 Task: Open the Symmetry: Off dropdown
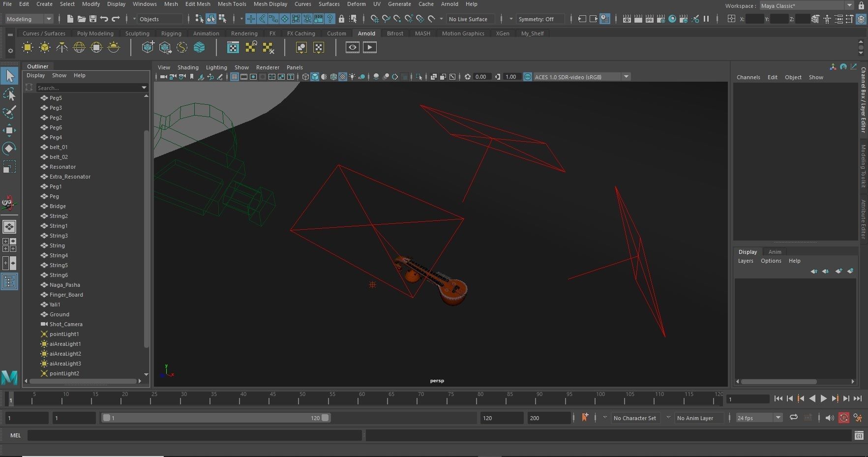539,19
